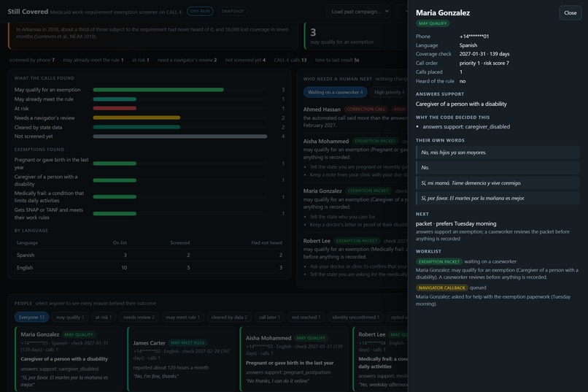Click the Pregnant or gave birth exemption bar
588x392 pixels.
pyautogui.click(x=115, y=164)
